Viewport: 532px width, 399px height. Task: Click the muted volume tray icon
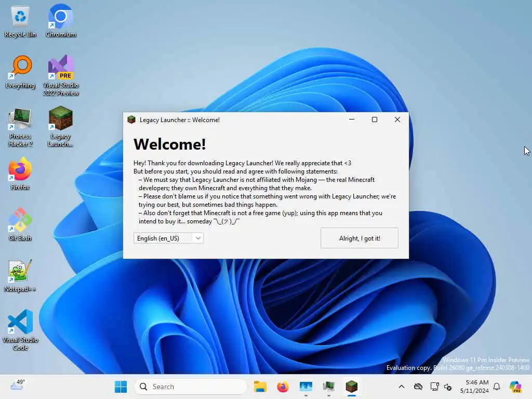pyautogui.click(x=448, y=387)
